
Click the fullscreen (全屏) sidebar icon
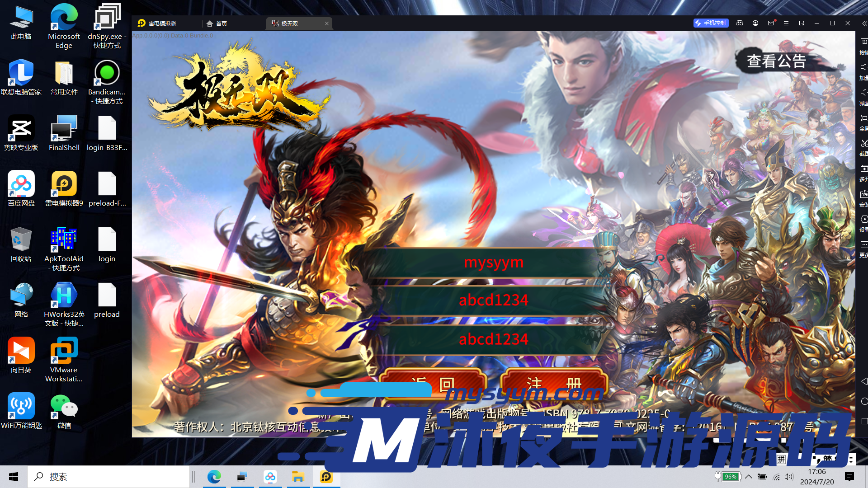pos(863,118)
